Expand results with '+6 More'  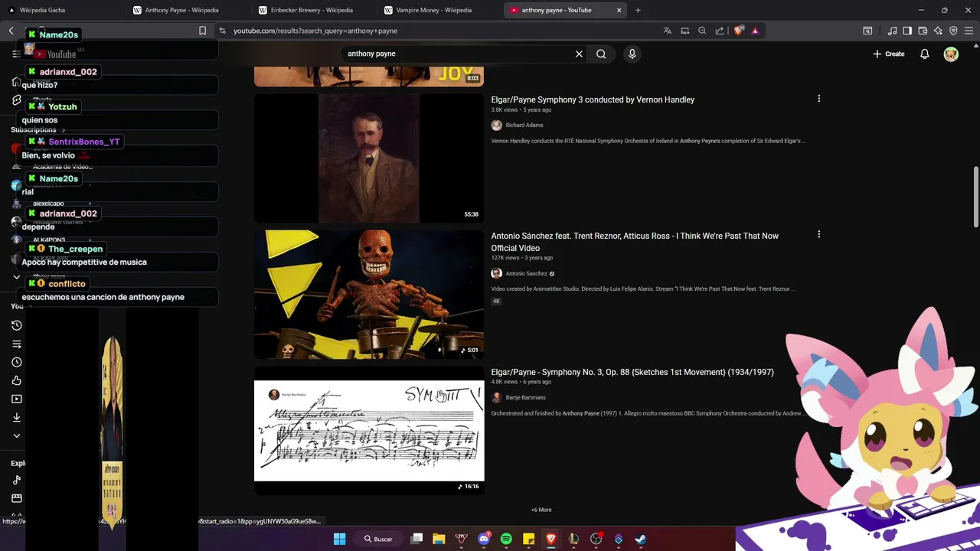541,510
